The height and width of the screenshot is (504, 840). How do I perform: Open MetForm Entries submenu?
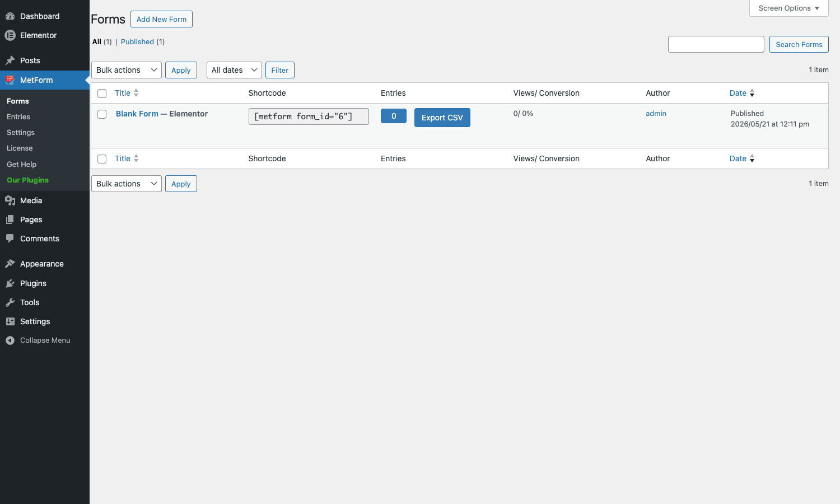pos(18,116)
